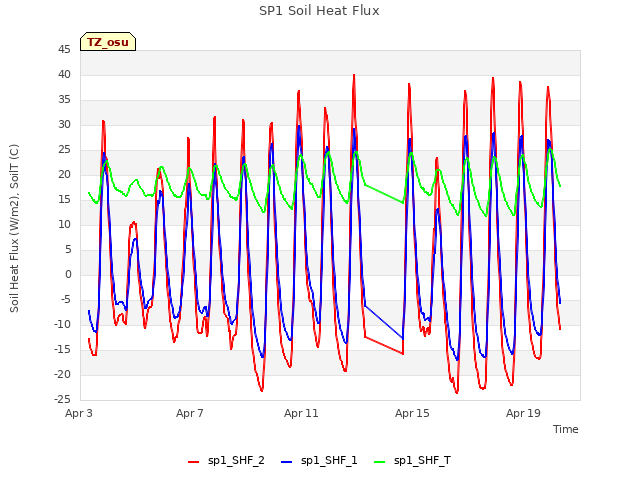Toggle the sp1_SHF_1 legend entry
The image size is (640, 480).
319,460
